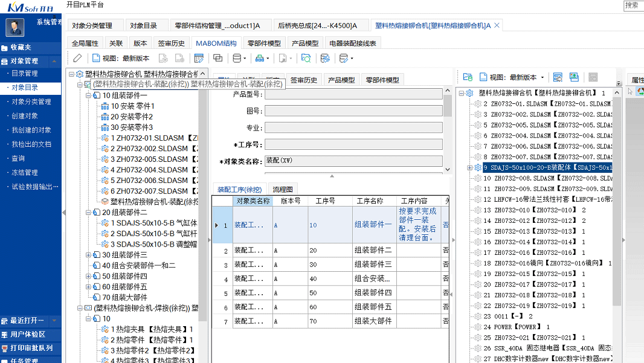Click the document search icon on the toolbar
Viewport: 644px width, 363px height.
306,57
